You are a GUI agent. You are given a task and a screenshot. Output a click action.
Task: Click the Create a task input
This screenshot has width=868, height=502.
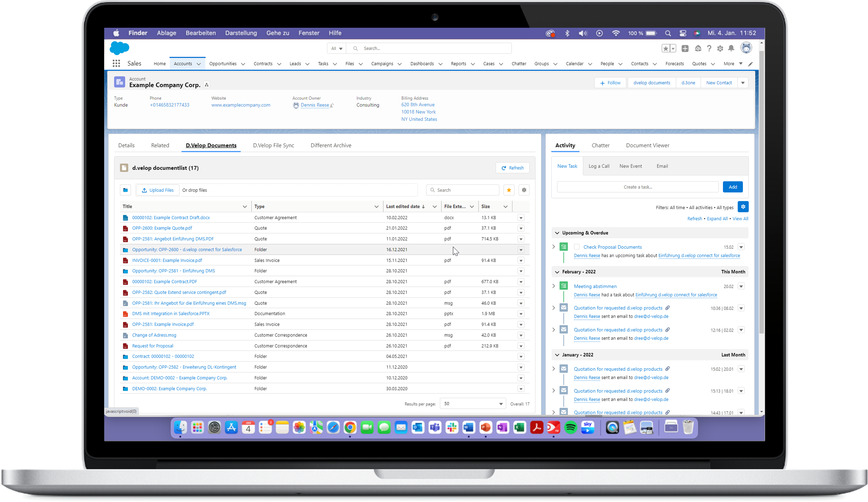click(638, 187)
